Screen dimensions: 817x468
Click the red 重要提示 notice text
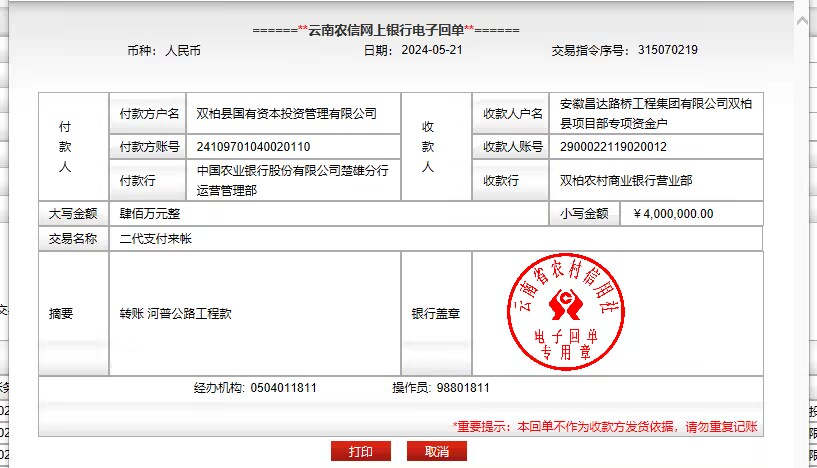pyautogui.click(x=605, y=426)
